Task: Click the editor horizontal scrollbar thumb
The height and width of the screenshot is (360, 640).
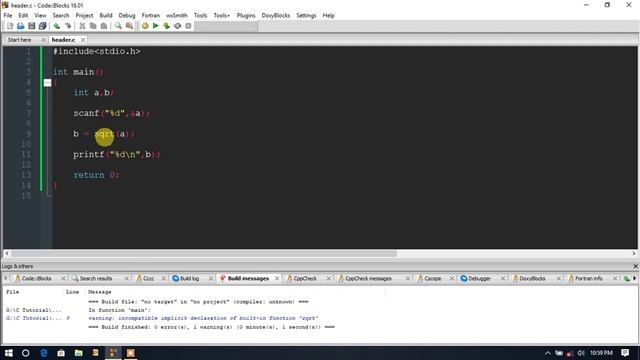Action: 204,253
